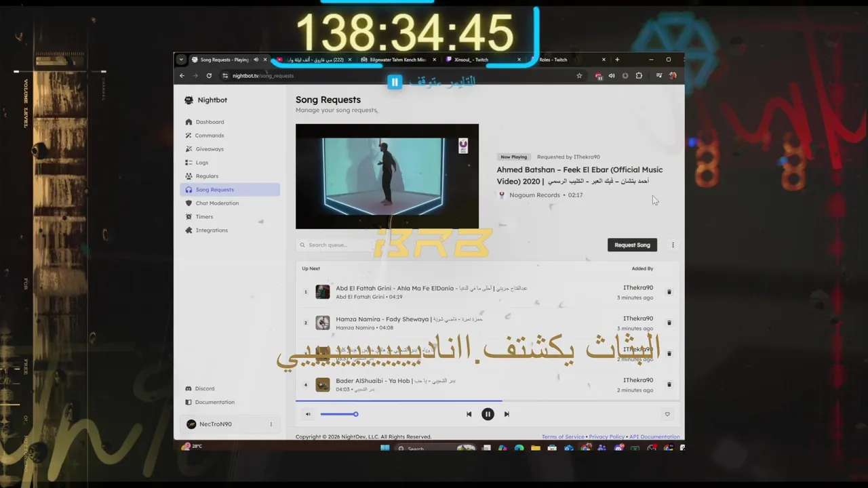This screenshot has height=488, width=868.
Task: Favorite the current song with heart icon
Action: [667, 414]
